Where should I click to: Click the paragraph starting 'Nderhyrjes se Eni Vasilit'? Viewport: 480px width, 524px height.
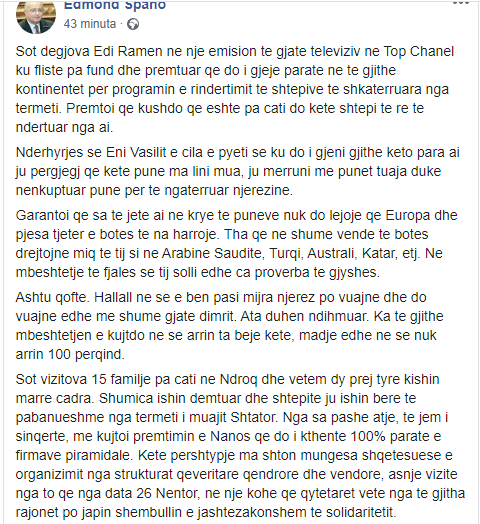click(x=238, y=171)
